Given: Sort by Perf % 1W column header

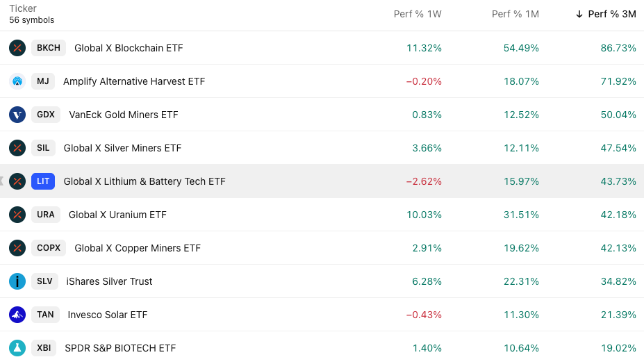Looking at the screenshot, I should 418,15.
